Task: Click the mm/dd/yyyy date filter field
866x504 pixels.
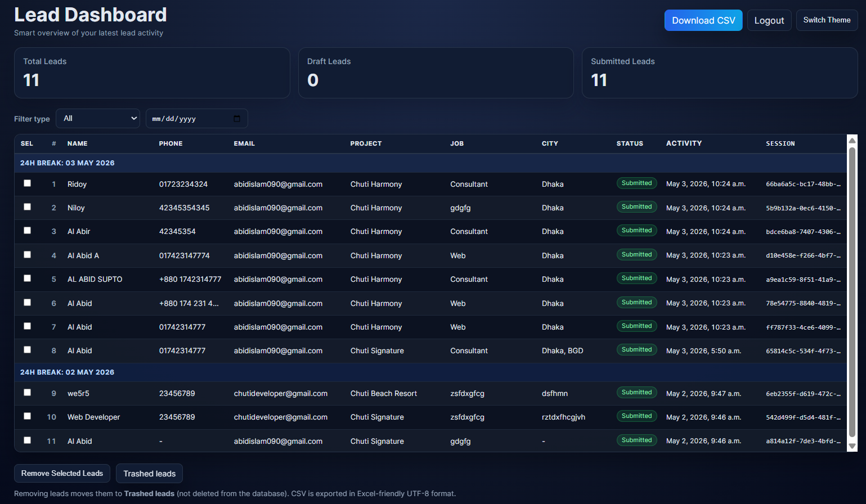Action: click(x=196, y=119)
